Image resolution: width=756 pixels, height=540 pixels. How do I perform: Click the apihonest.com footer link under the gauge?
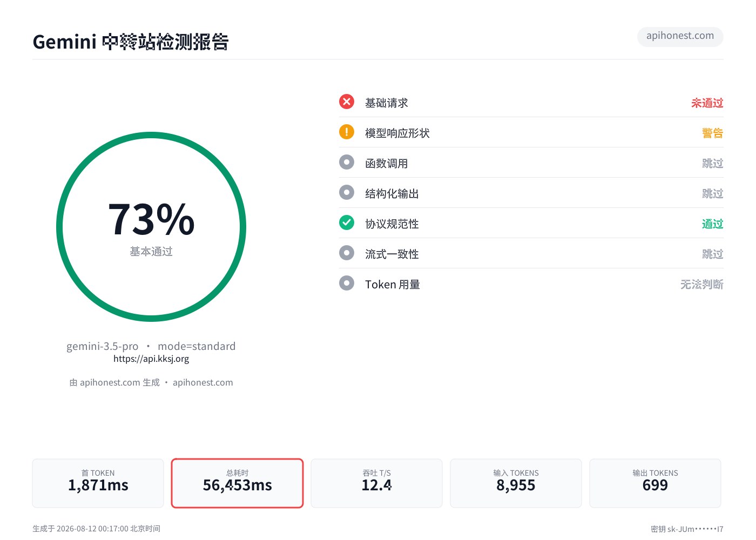[203, 382]
